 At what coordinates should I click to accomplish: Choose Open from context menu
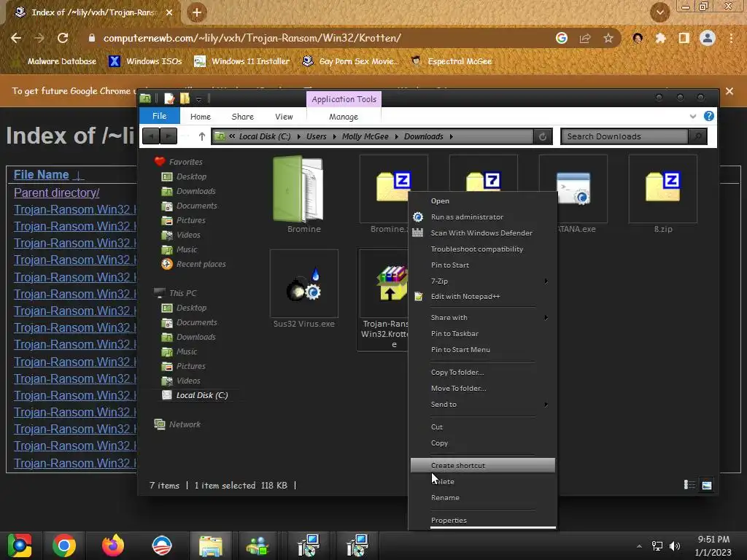click(x=483, y=201)
